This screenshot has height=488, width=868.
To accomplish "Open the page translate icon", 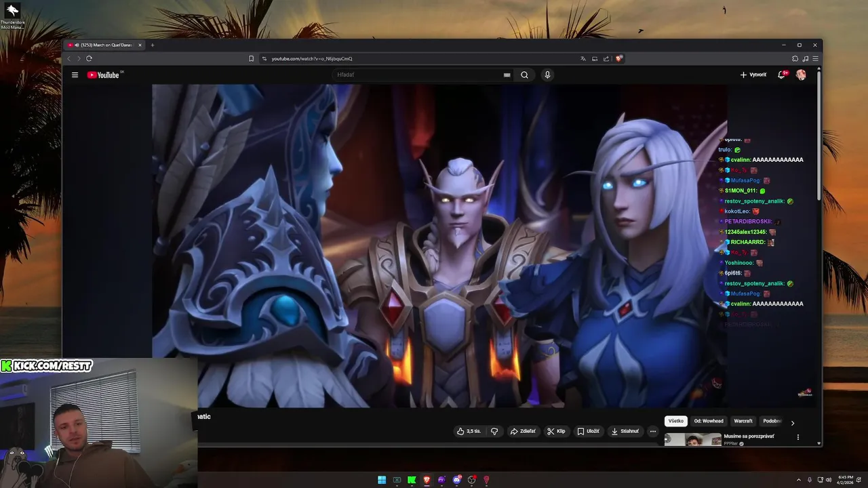I will click(583, 59).
